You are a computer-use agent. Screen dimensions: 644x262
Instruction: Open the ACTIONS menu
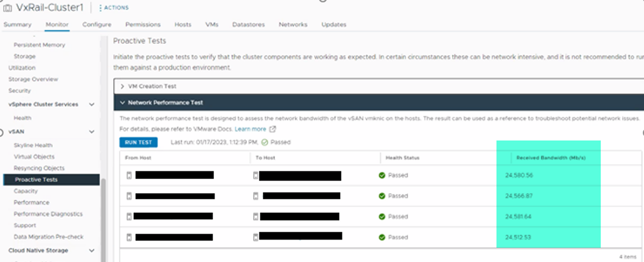click(114, 8)
